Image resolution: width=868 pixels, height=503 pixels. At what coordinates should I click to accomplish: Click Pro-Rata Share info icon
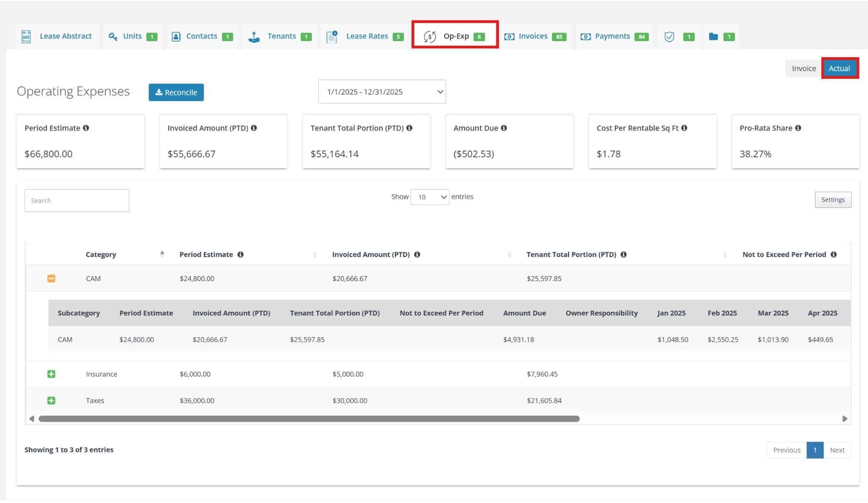coord(798,128)
